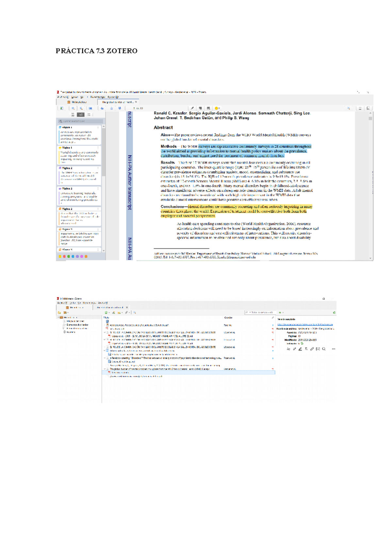Select Mi biblioteca in collections tree
Image resolution: width=392 pixels, height=555 pixels.
point(70,317)
